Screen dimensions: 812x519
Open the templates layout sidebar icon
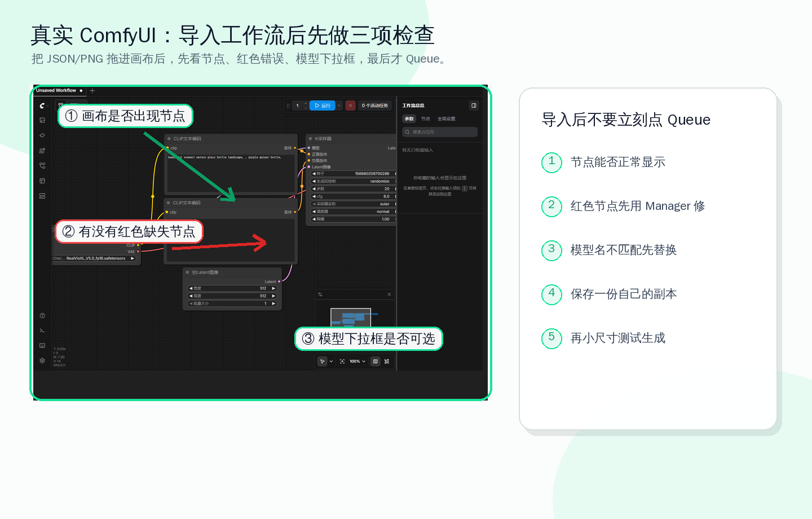tap(42, 181)
